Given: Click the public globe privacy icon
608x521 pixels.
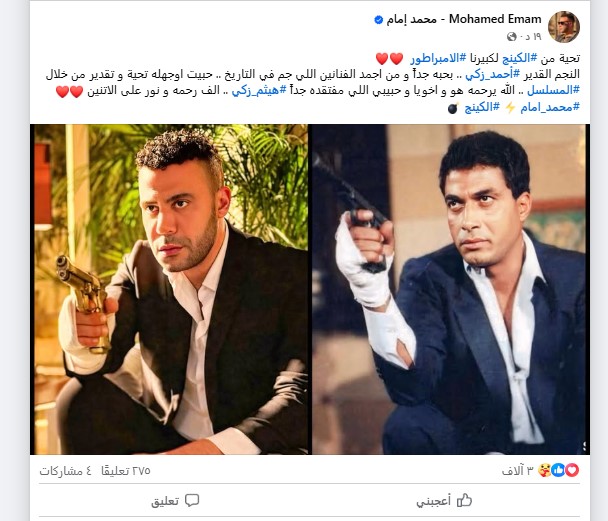Looking at the screenshot, I should [x=512, y=36].
